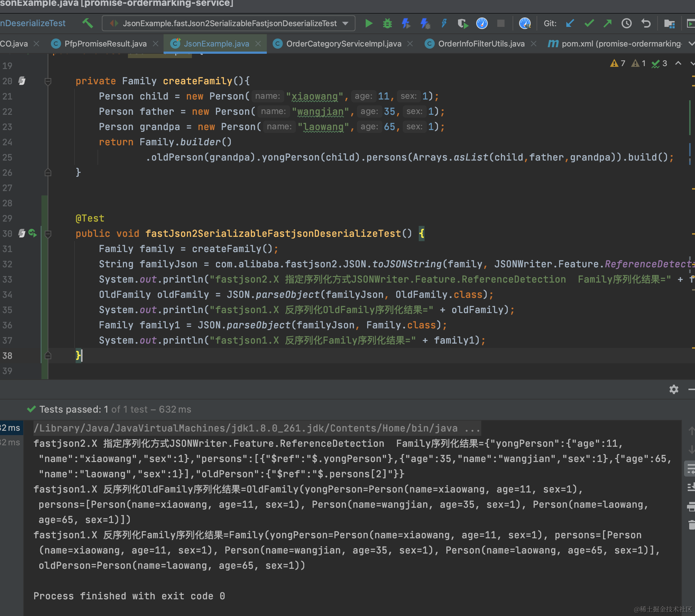
Task: Expand the hidden editor tabs chevron
Action: [691, 44]
